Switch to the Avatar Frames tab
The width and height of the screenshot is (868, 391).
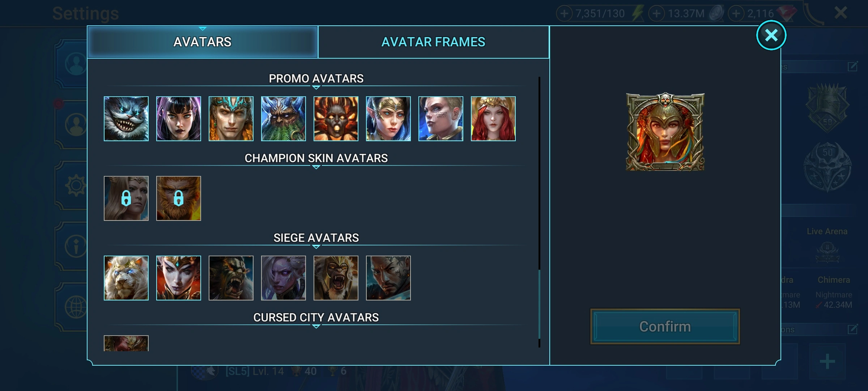[x=433, y=42]
